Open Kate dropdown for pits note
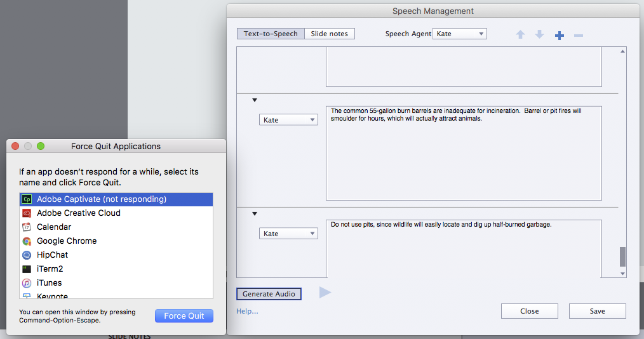The width and height of the screenshot is (644, 339). click(288, 234)
